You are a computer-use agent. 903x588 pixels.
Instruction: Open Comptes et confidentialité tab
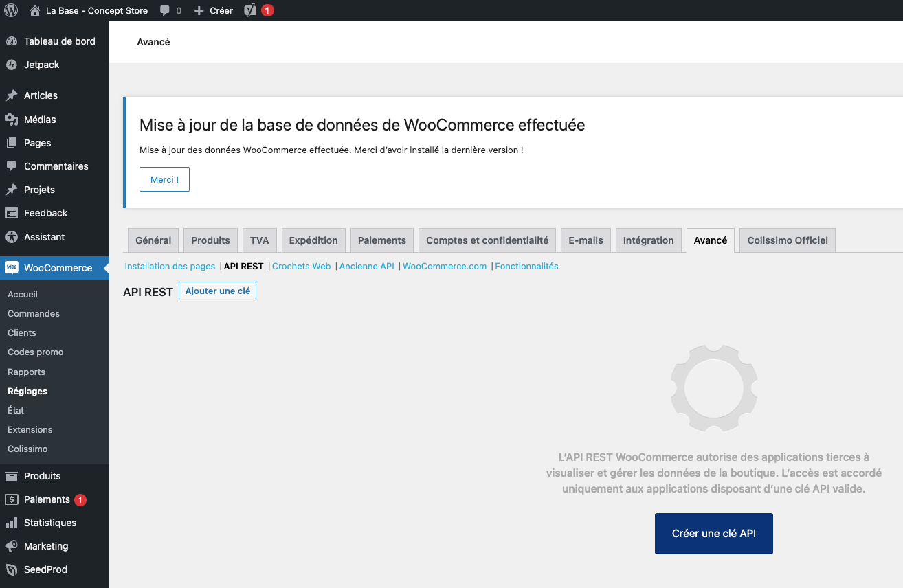487,240
